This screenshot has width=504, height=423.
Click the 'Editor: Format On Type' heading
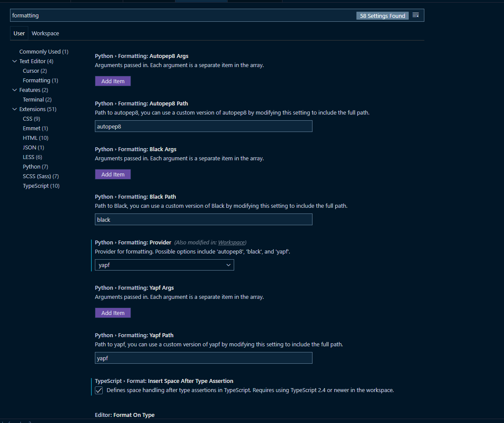coord(125,415)
